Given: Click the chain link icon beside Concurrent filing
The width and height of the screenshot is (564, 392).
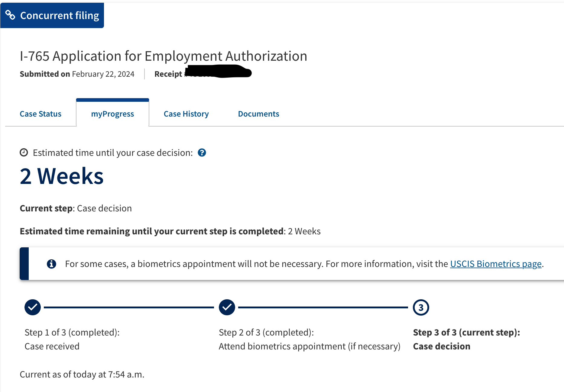Looking at the screenshot, I should point(10,15).
